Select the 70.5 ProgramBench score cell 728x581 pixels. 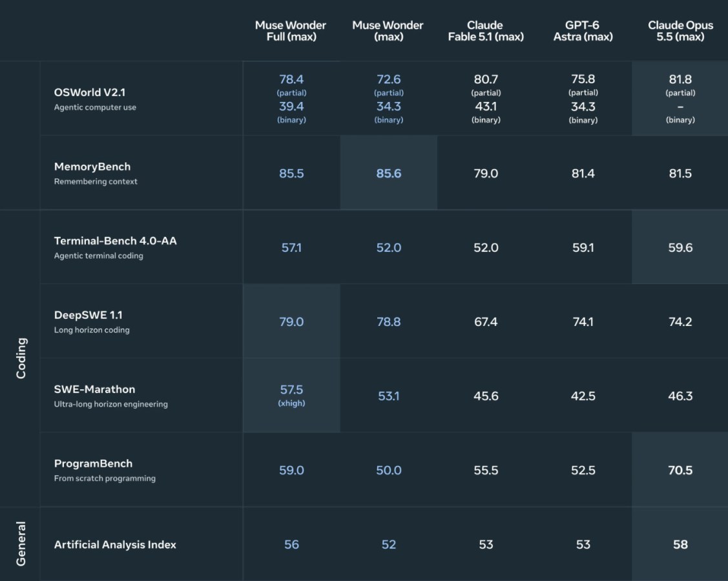680,470
